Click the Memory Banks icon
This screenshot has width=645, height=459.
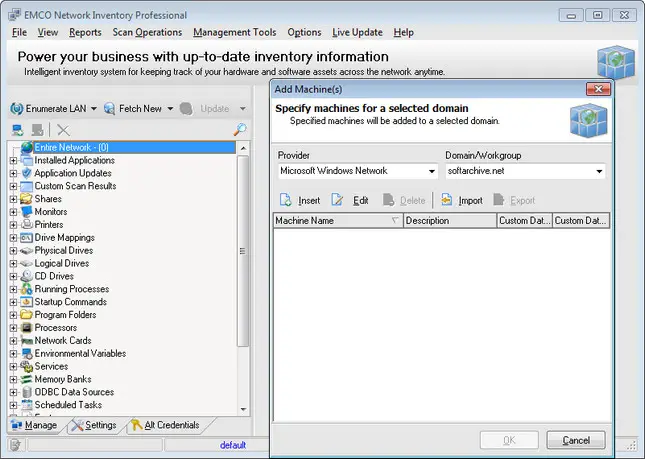coord(26,379)
